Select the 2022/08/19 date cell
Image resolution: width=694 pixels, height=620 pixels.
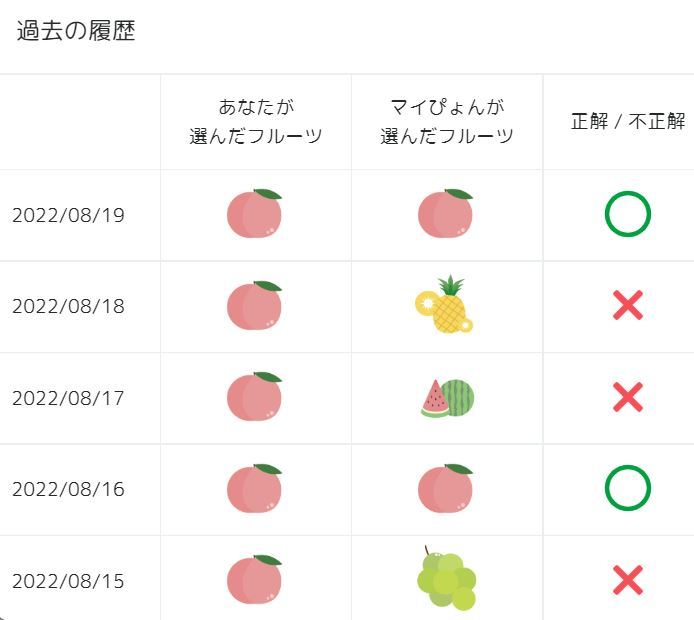click(x=68, y=215)
